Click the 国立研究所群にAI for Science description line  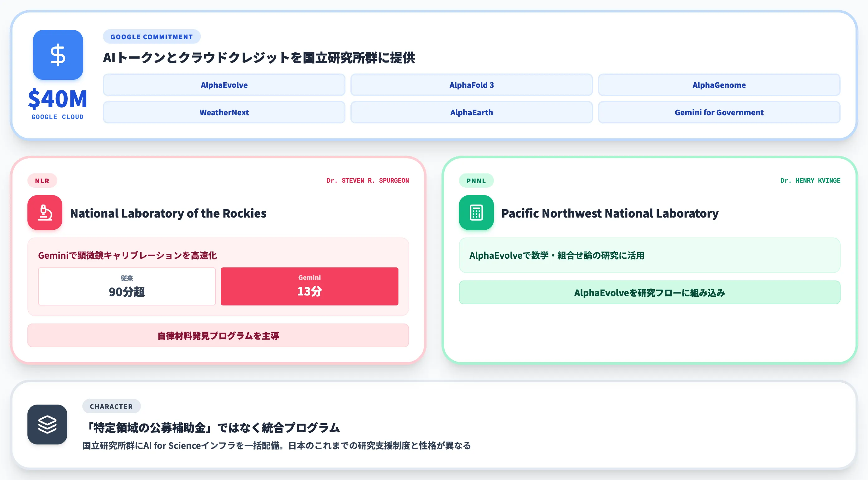click(277, 445)
